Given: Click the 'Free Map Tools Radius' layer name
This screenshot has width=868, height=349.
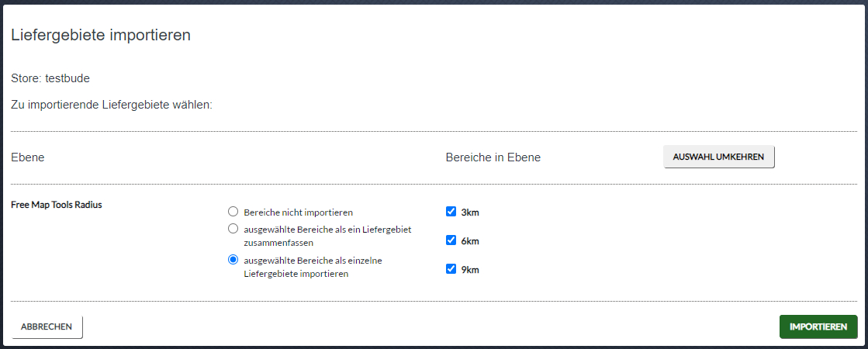Looking at the screenshot, I should tap(57, 205).
